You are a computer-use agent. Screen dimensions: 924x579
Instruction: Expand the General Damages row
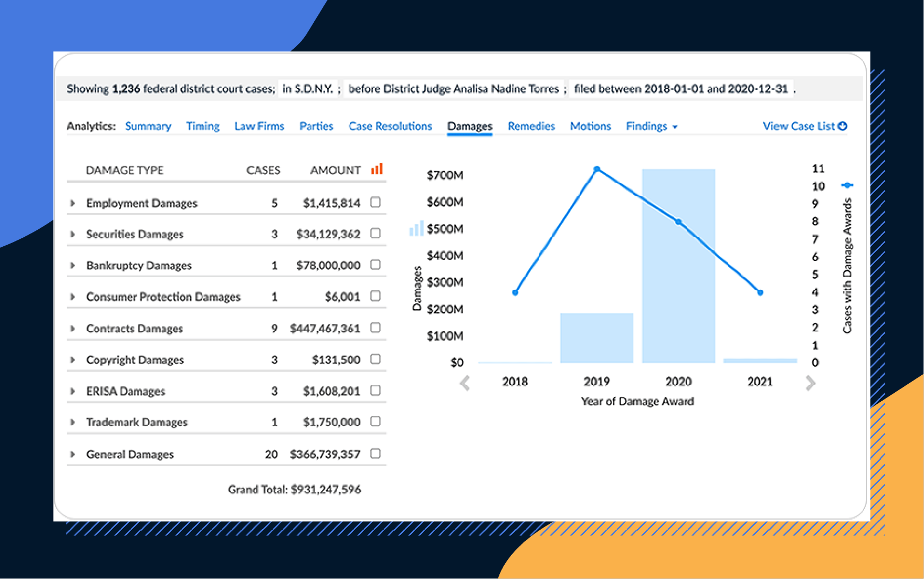pos(73,454)
